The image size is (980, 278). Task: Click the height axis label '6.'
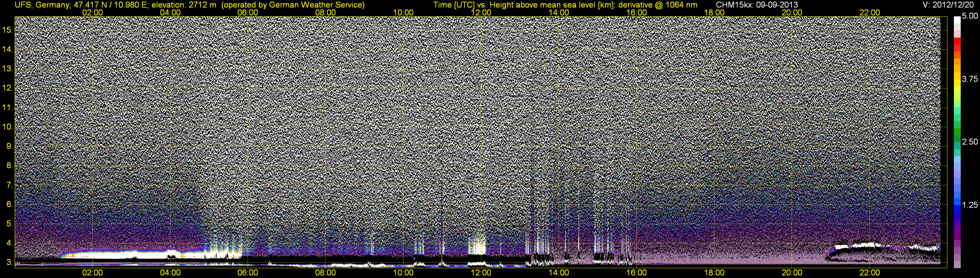pyautogui.click(x=10, y=204)
